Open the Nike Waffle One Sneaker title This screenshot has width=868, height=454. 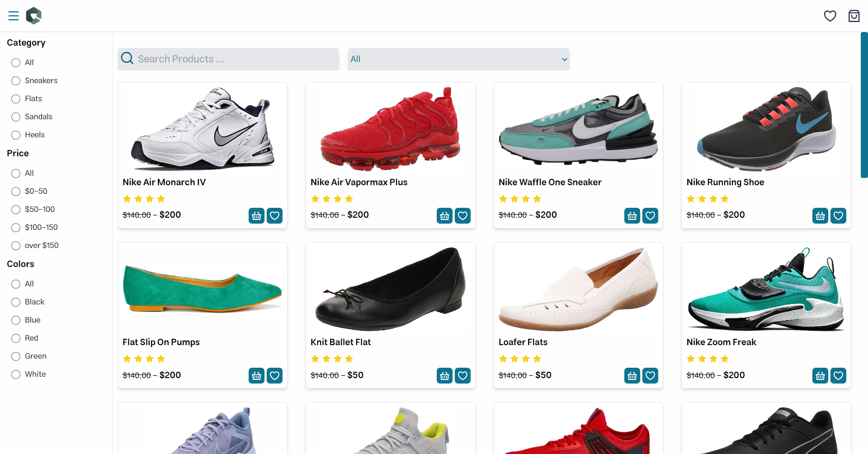pos(550,182)
